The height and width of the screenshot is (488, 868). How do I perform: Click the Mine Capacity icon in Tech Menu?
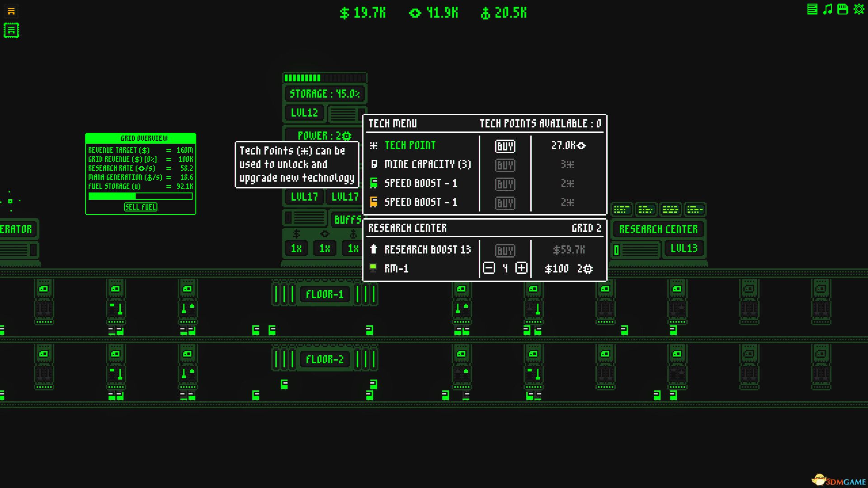[373, 164]
